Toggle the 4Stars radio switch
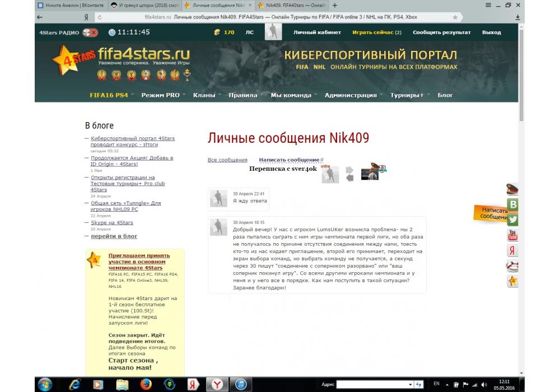 pos(90,32)
